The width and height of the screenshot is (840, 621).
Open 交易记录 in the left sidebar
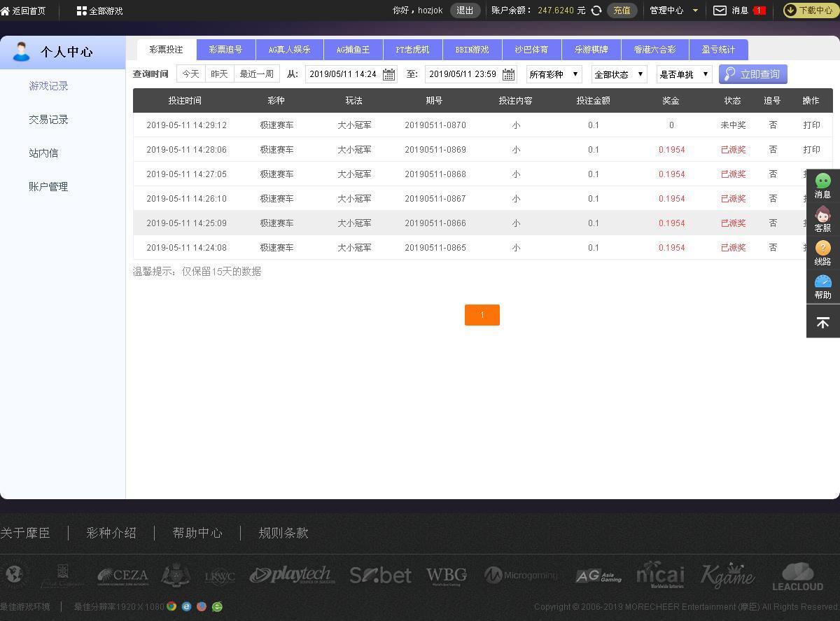tap(48, 120)
